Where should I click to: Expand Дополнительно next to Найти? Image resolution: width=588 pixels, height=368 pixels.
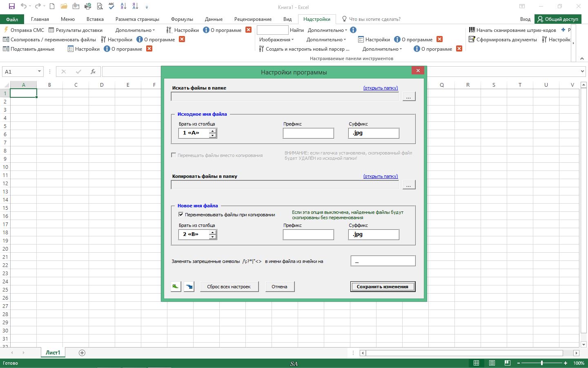coord(327,30)
